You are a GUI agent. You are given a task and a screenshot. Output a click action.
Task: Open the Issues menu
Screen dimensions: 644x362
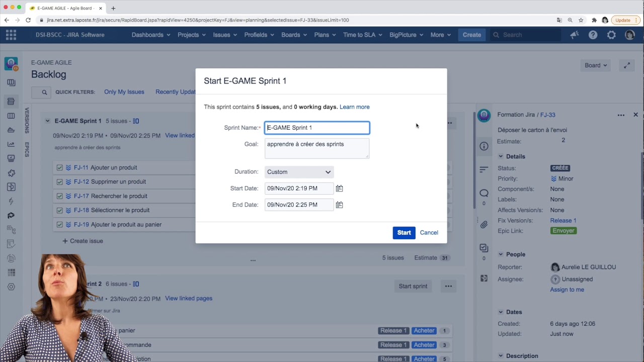pyautogui.click(x=225, y=35)
